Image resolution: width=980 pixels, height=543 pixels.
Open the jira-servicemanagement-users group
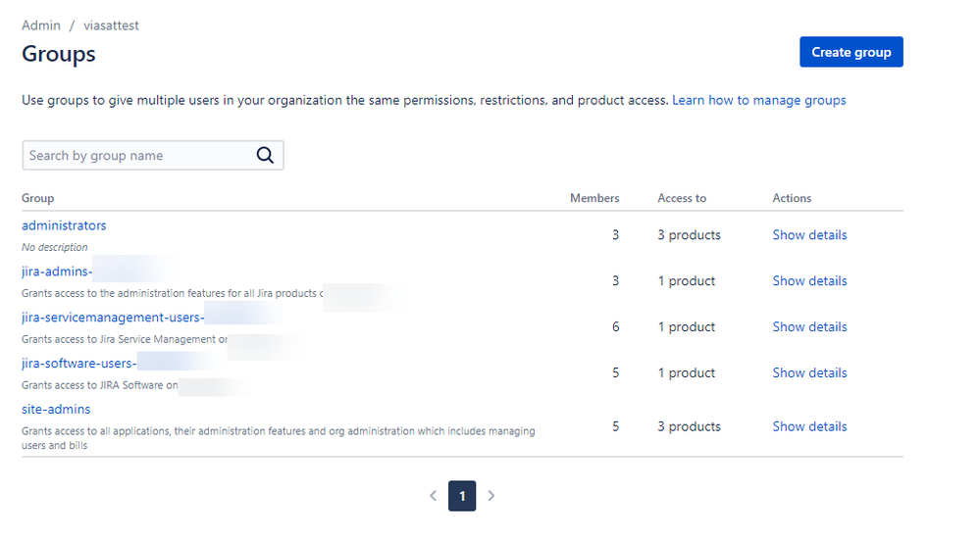point(112,318)
